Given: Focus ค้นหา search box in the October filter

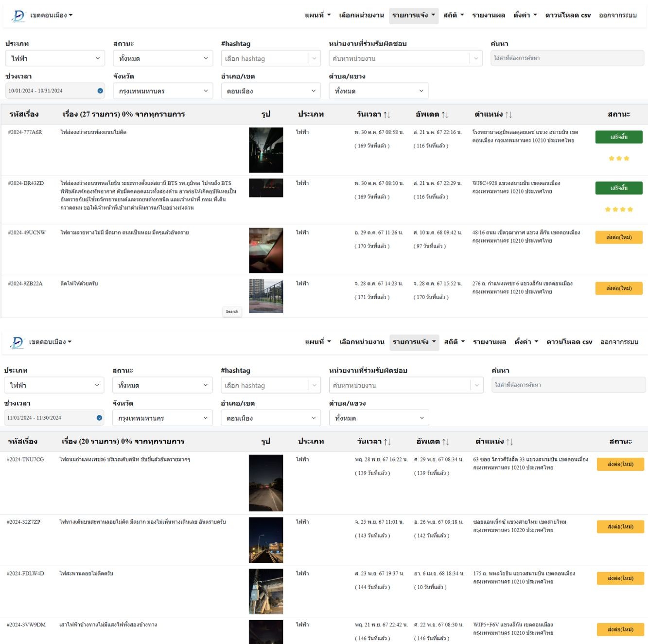Looking at the screenshot, I should [567, 58].
